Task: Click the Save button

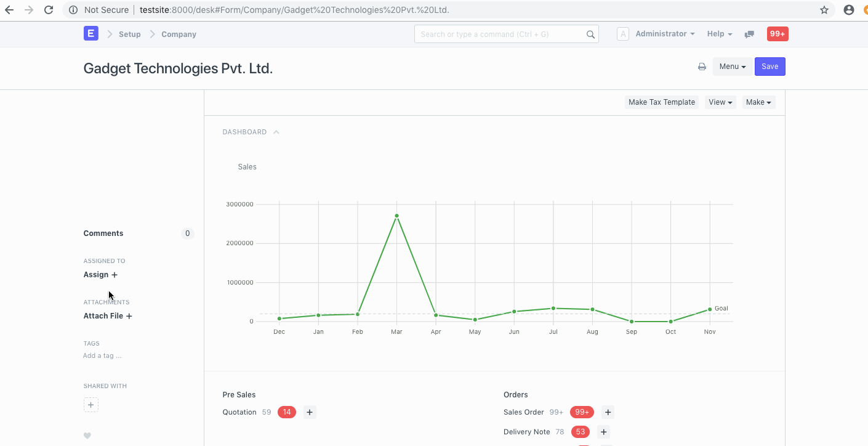Action: [x=770, y=67]
